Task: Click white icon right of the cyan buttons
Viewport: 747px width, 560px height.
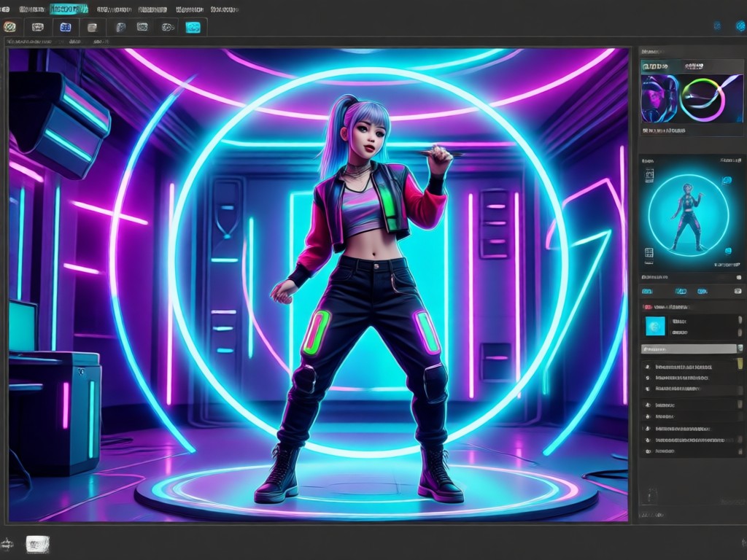Action: pos(740,291)
